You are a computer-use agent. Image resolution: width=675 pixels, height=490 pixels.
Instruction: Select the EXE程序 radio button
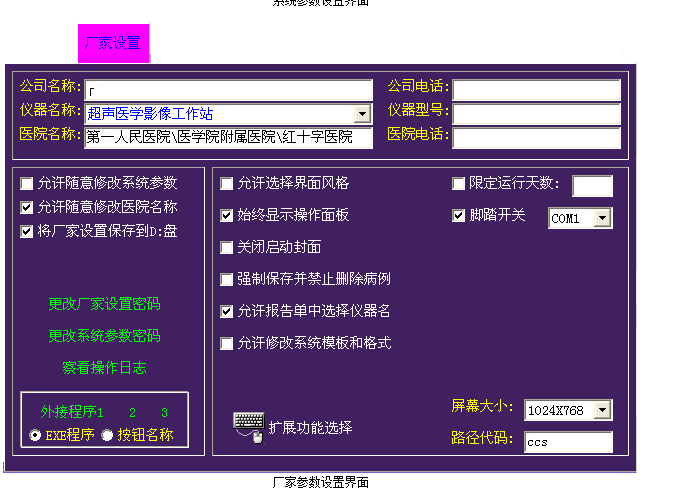36,435
